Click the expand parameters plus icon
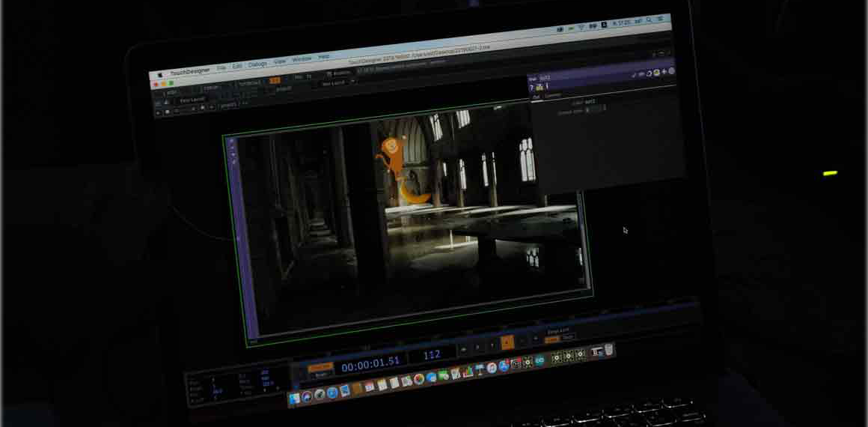Screen dimensions: 868x427 coord(664,71)
